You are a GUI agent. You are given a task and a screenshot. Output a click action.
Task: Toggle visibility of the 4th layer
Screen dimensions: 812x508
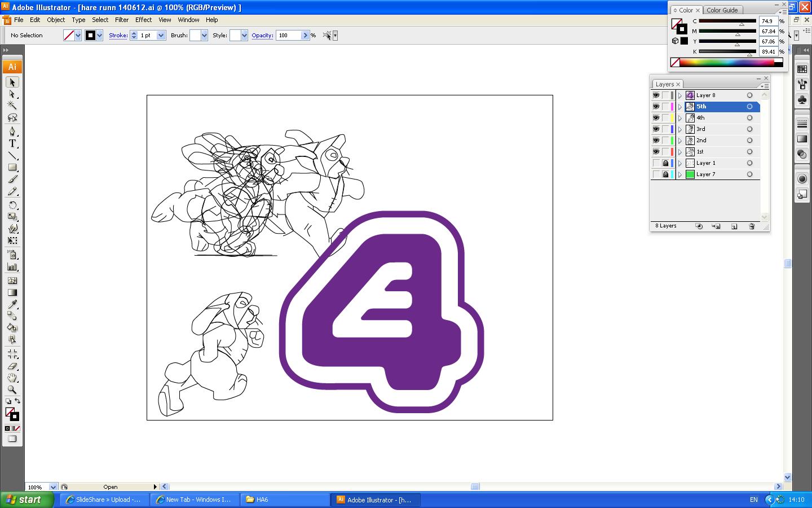coord(656,118)
